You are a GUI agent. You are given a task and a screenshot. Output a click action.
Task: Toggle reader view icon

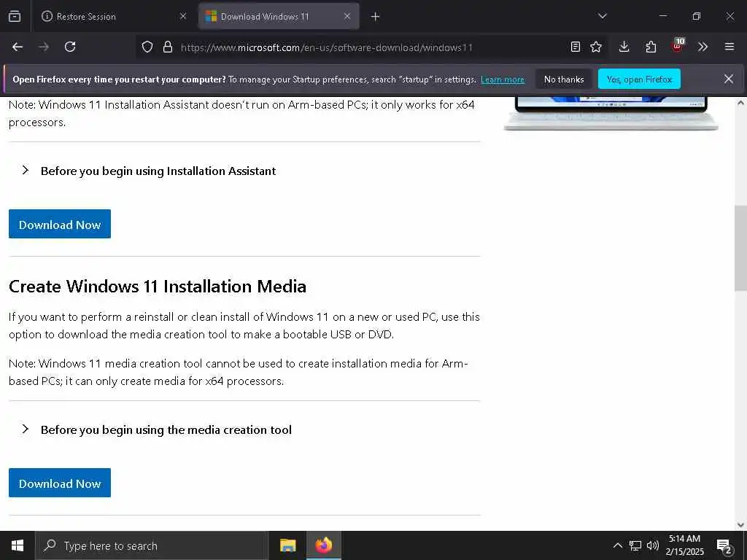tap(575, 47)
